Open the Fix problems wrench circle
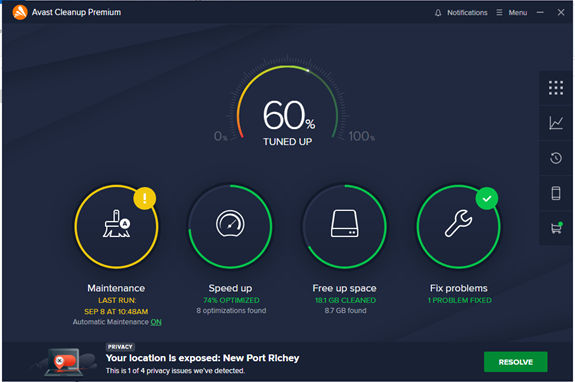Image resolution: width=575 pixels, height=382 pixels. (x=458, y=226)
